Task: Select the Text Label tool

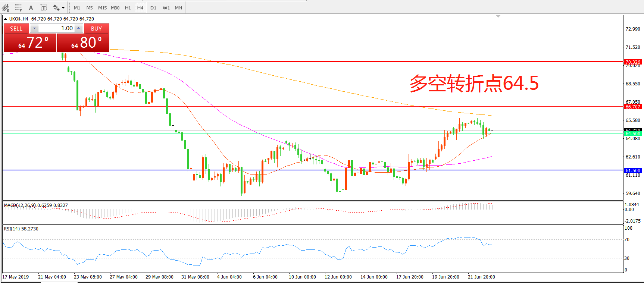Action: pyautogui.click(x=44, y=7)
